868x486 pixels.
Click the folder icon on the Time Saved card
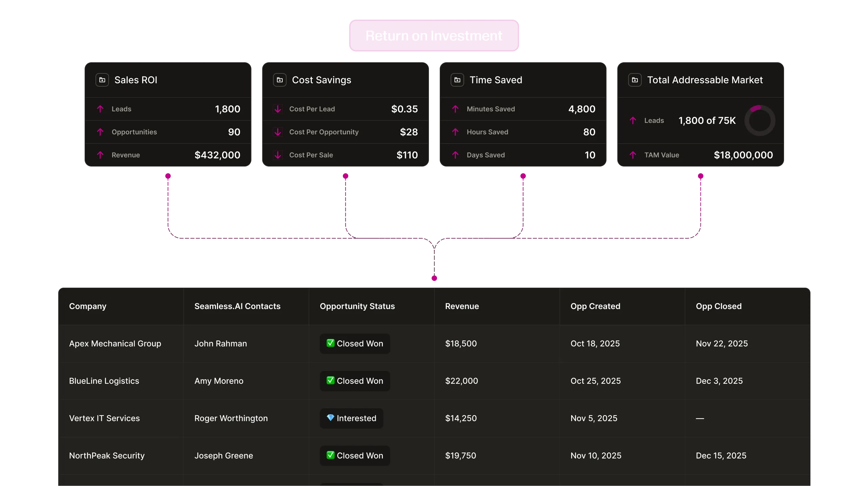pyautogui.click(x=457, y=80)
